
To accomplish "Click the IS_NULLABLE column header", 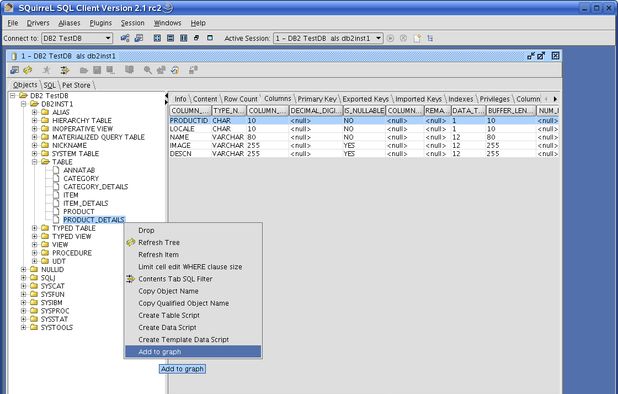I will point(364,111).
